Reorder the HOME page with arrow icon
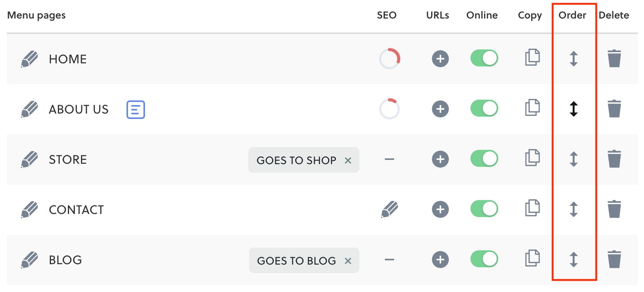 click(x=573, y=59)
